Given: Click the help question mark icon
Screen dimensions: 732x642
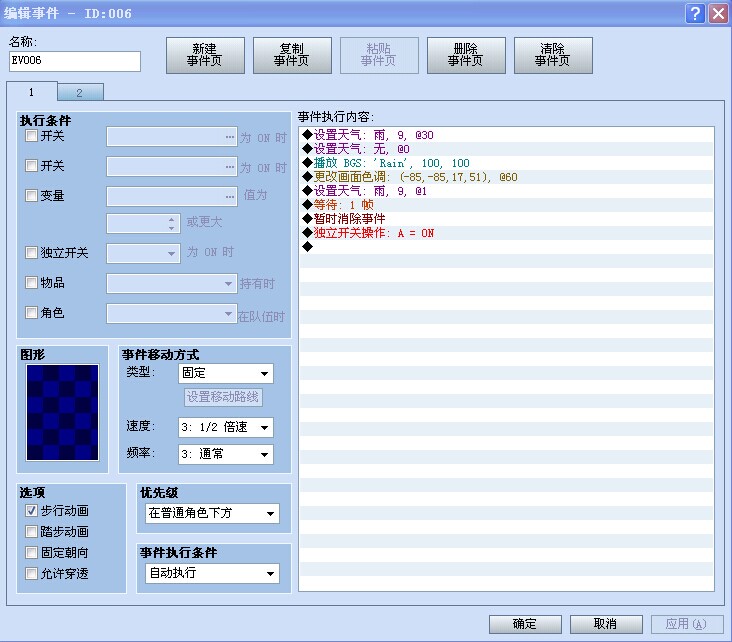Looking at the screenshot, I should pyautogui.click(x=695, y=14).
